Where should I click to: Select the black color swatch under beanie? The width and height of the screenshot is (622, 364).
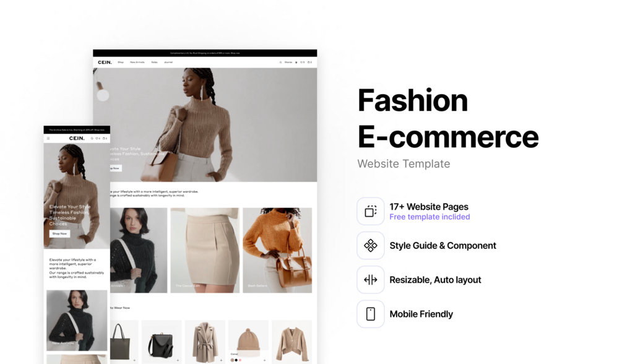tap(236, 360)
